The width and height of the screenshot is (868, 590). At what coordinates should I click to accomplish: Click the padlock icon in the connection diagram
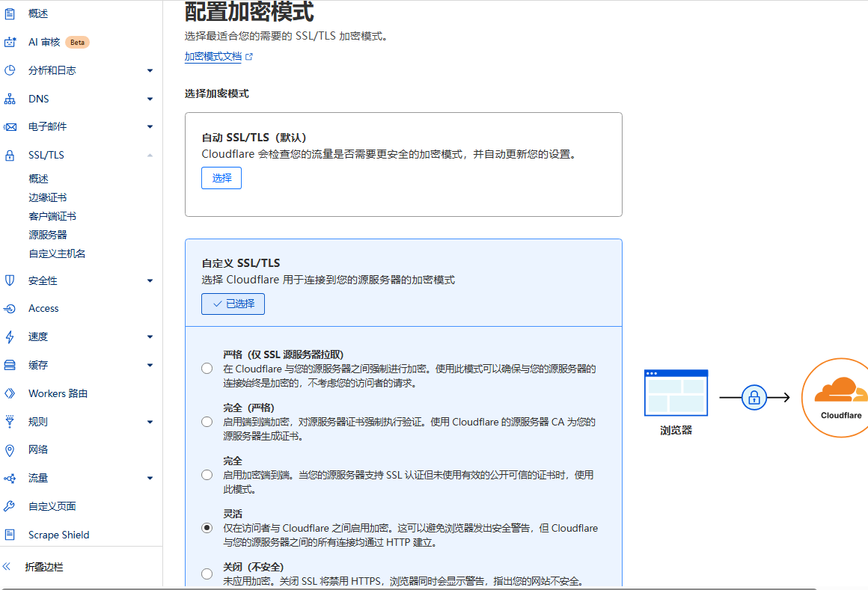point(754,398)
